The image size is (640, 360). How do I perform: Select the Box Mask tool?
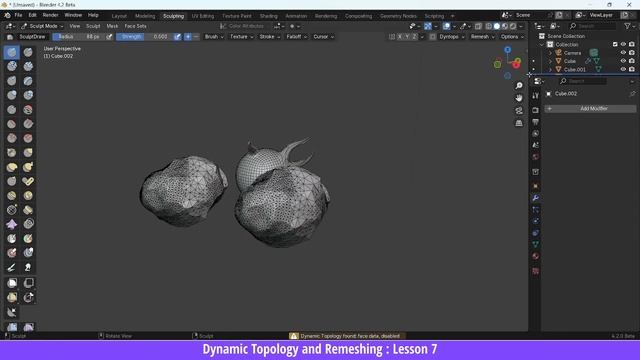coord(11,283)
